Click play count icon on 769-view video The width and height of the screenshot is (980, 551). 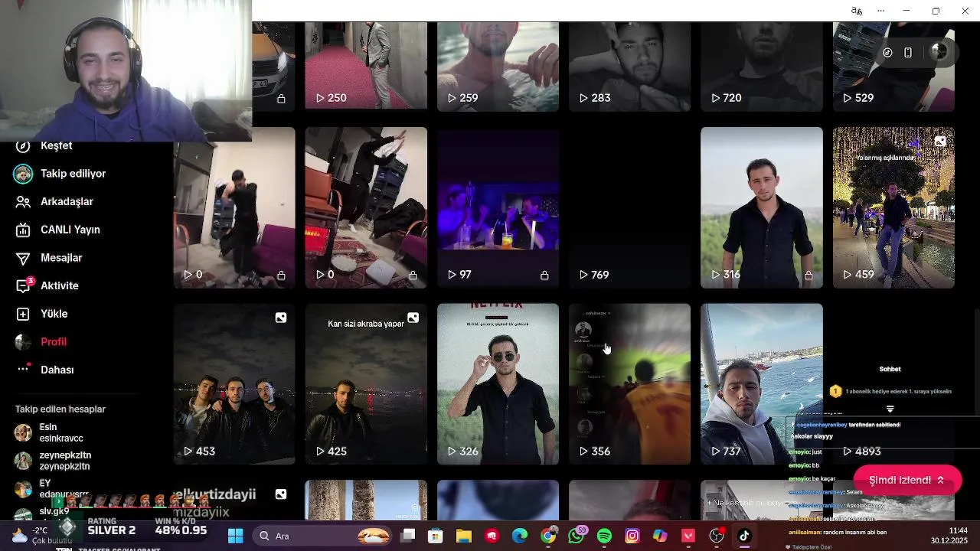point(583,275)
